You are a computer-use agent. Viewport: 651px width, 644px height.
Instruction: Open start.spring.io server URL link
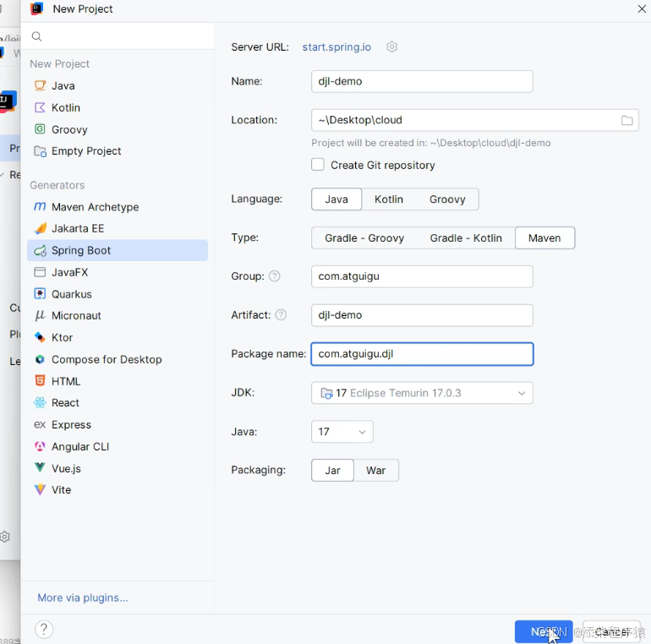tap(336, 46)
